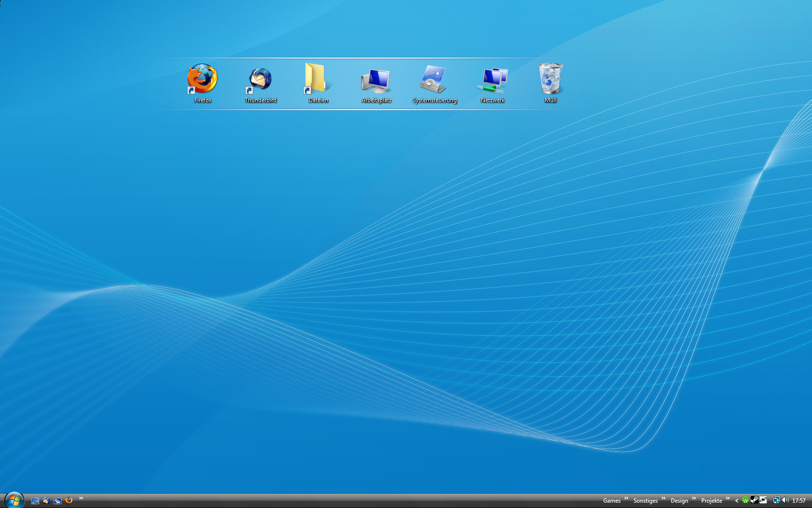Expand the Sonstiges toolbar chevron
Image resolution: width=812 pixels, height=508 pixels.
(664, 498)
